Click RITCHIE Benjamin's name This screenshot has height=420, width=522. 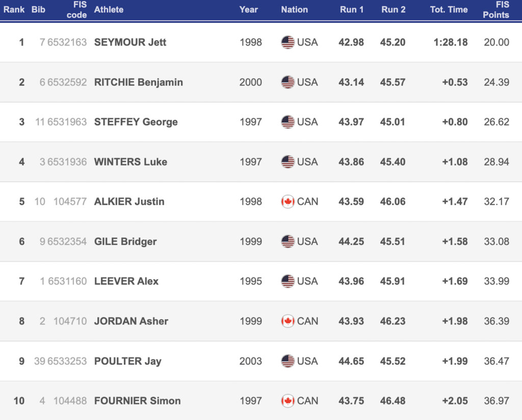pyautogui.click(x=138, y=82)
